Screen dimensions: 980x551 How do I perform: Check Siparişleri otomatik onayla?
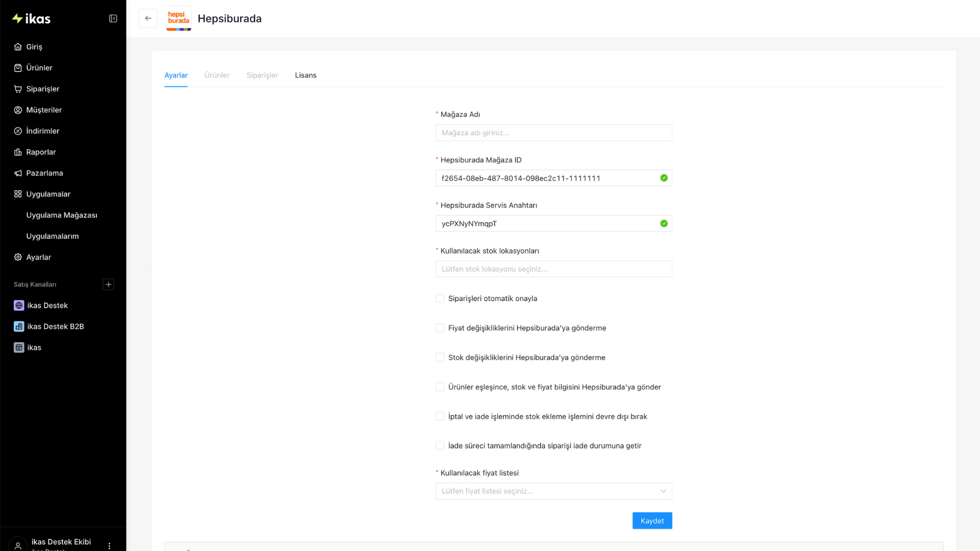coord(440,298)
